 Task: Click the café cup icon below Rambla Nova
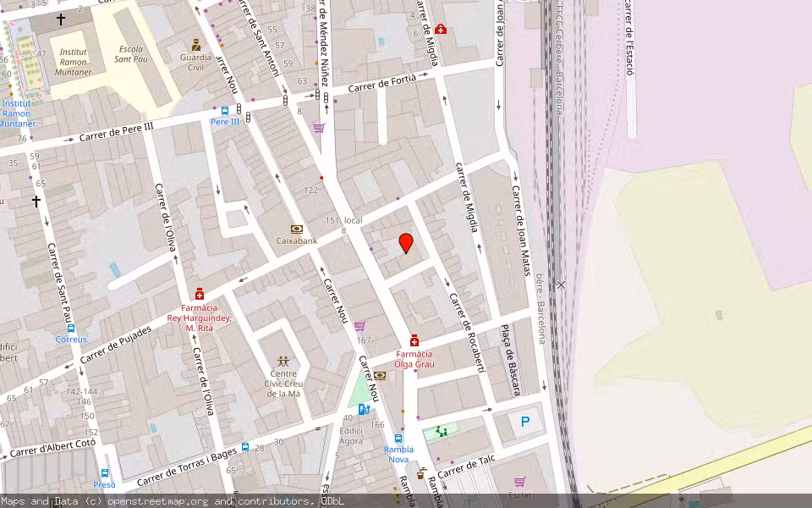pyautogui.click(x=421, y=472)
